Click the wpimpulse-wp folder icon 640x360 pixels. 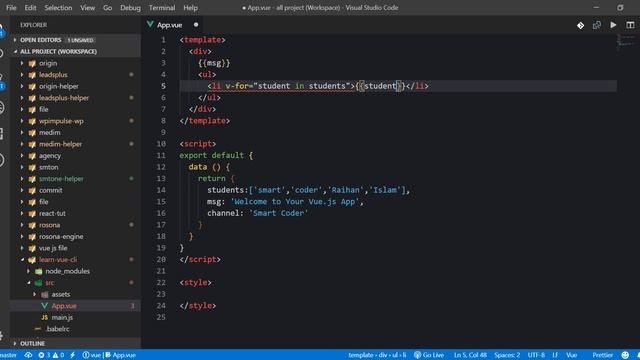click(x=32, y=121)
